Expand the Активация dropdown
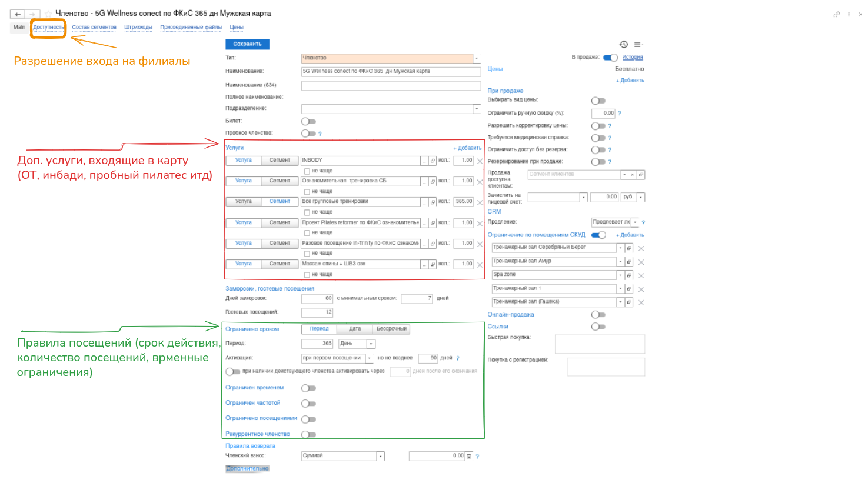The width and height of the screenshot is (868, 483). click(x=370, y=358)
